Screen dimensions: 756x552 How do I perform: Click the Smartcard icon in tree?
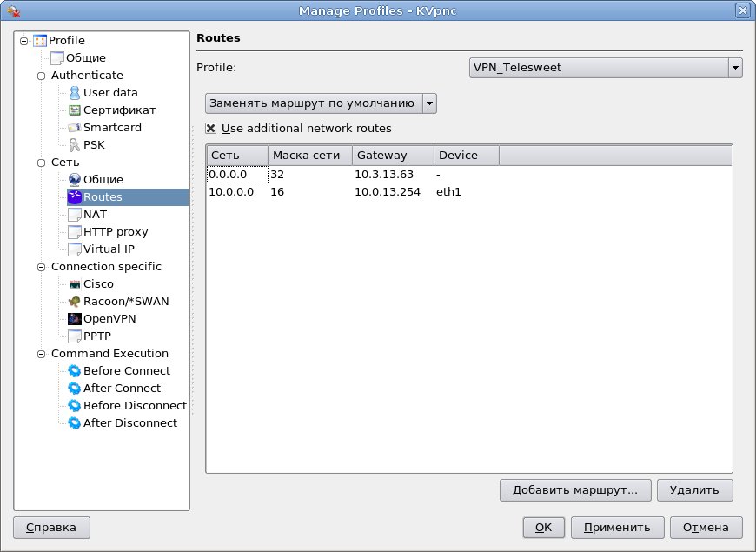[75, 128]
